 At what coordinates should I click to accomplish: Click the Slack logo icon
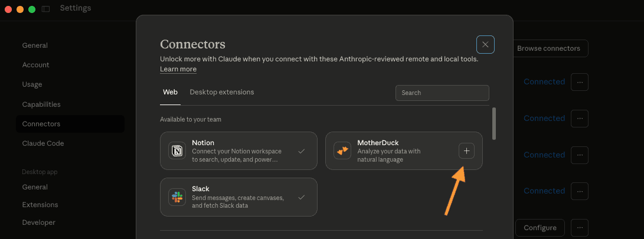pyautogui.click(x=178, y=197)
